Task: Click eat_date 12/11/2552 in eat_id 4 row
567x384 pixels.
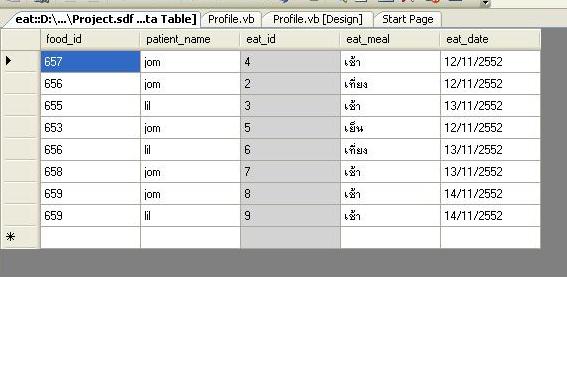Action: click(491, 62)
